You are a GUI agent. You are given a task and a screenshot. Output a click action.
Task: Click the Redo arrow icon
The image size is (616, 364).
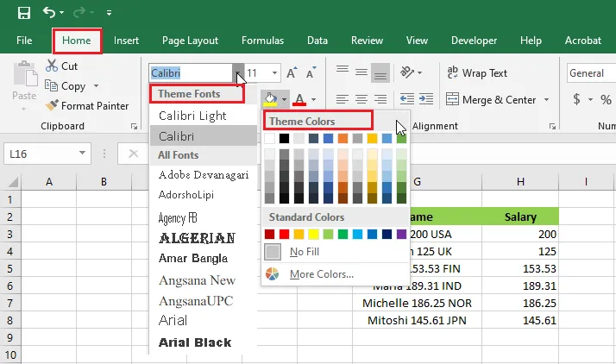click(x=79, y=13)
